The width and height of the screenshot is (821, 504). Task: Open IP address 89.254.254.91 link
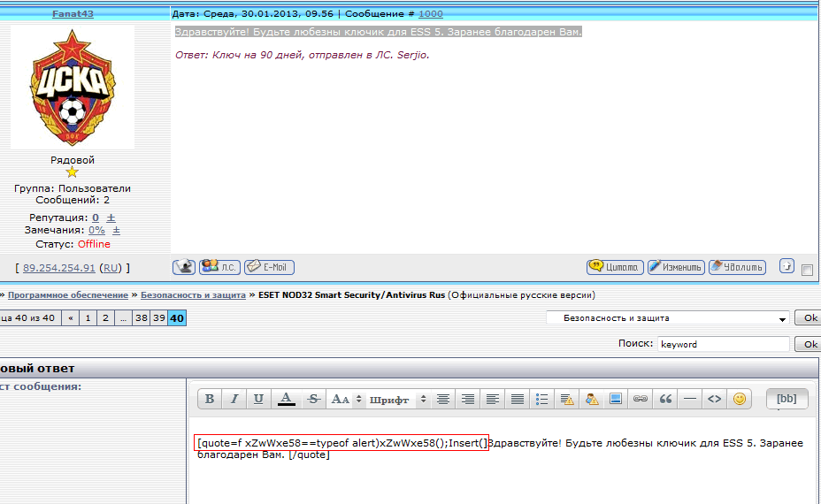coord(59,267)
